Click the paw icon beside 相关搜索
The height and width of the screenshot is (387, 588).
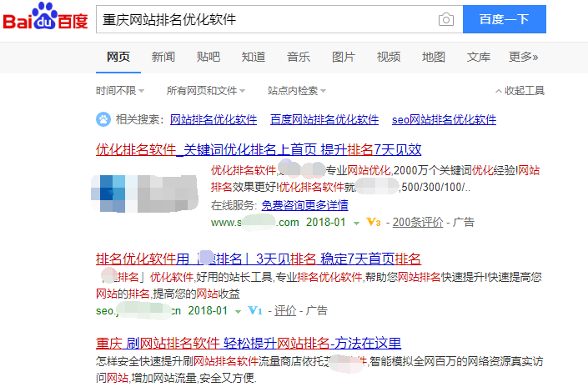pyautogui.click(x=103, y=119)
